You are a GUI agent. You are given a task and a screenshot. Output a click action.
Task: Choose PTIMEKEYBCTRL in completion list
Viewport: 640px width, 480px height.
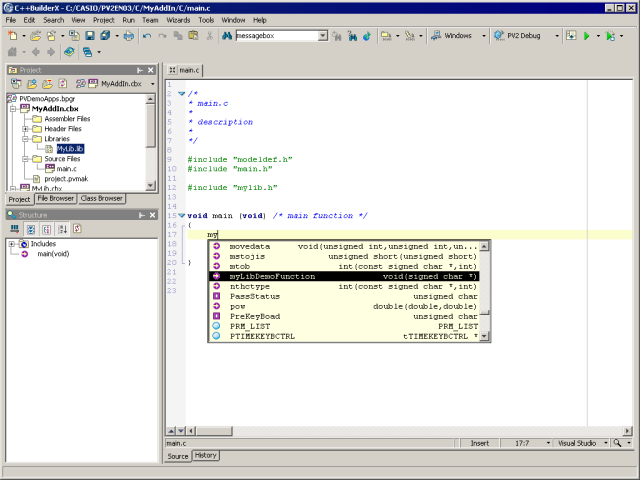pyautogui.click(x=343, y=336)
